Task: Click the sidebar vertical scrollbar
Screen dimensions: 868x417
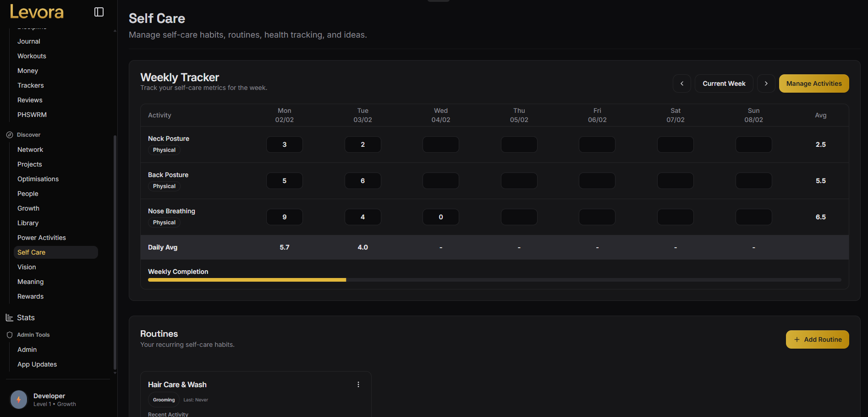Action: click(115, 252)
